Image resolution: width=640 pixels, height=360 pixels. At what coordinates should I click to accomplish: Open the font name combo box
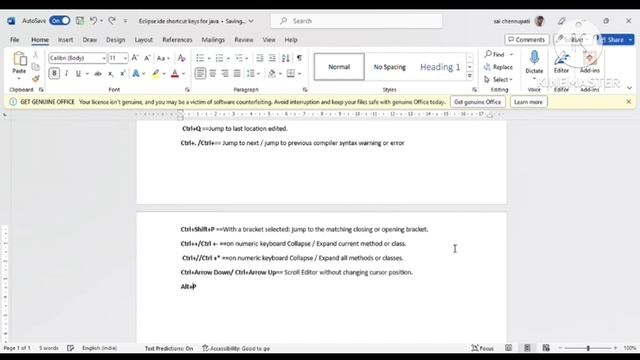77,58
